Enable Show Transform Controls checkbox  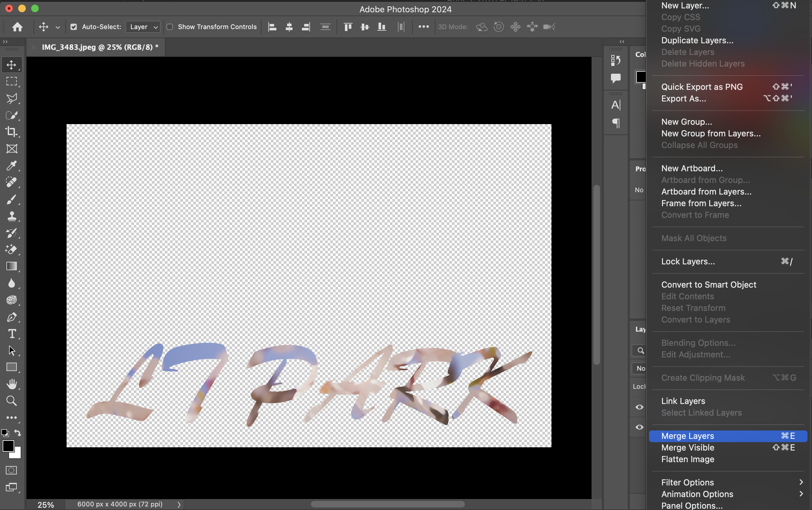pyautogui.click(x=170, y=27)
